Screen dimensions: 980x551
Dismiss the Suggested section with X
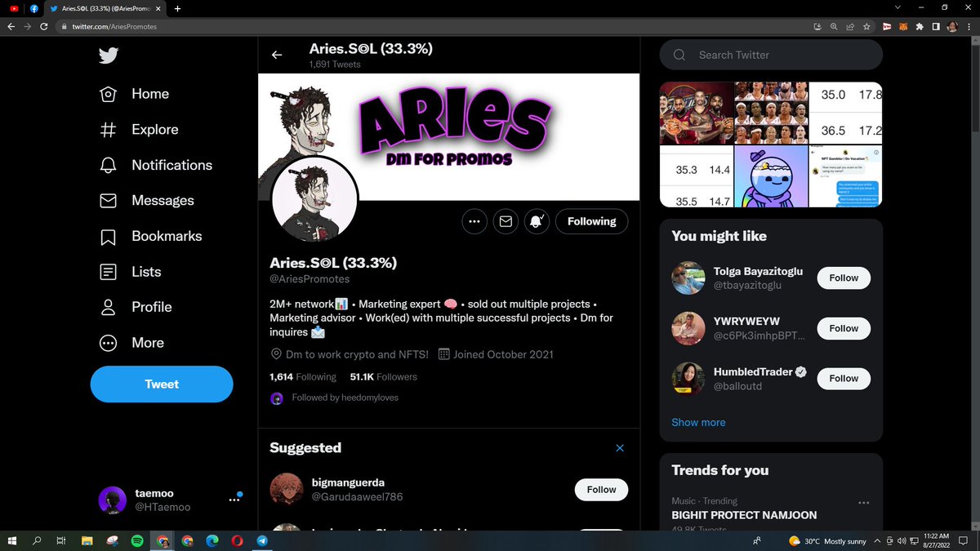(x=620, y=448)
